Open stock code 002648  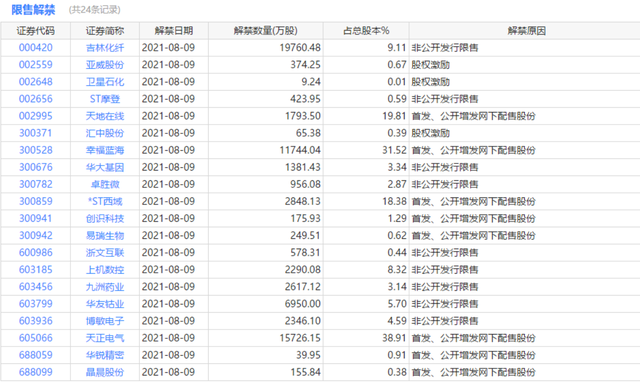(36, 82)
